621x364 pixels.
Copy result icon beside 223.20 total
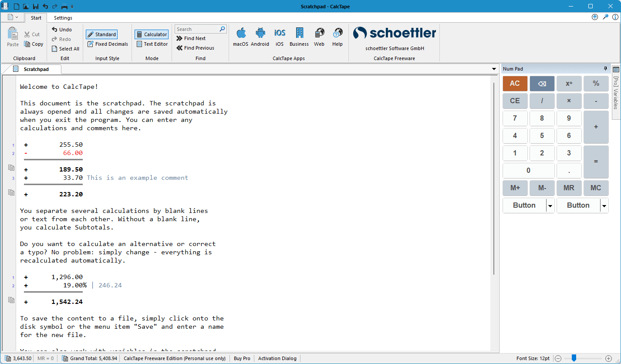click(11, 192)
